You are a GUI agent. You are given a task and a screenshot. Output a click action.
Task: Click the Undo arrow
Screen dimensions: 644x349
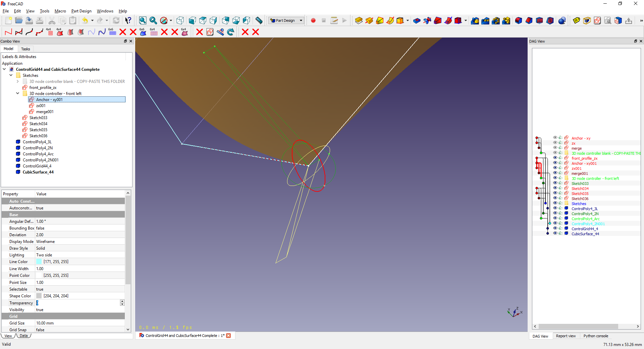(x=85, y=20)
